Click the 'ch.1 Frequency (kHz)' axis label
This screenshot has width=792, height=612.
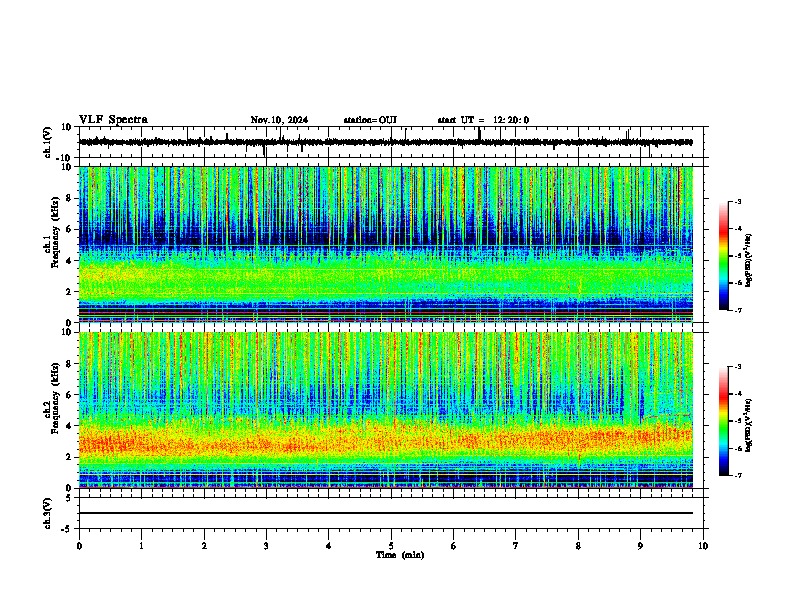[51, 232]
